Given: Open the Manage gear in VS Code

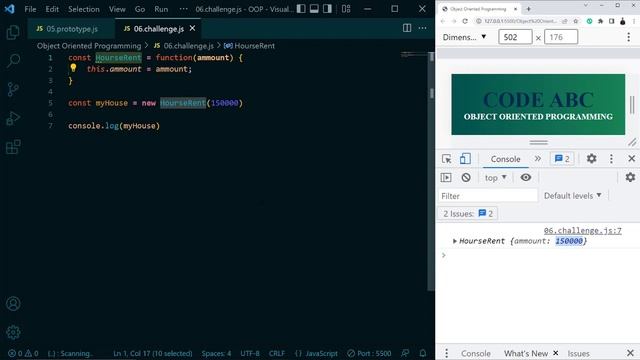Looking at the screenshot, I should 13,332.
